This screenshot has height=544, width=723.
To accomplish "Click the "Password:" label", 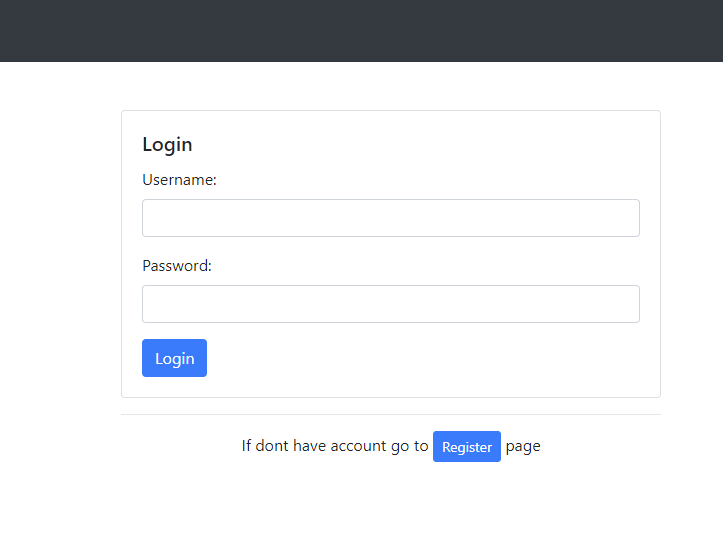I will pyautogui.click(x=177, y=266).
